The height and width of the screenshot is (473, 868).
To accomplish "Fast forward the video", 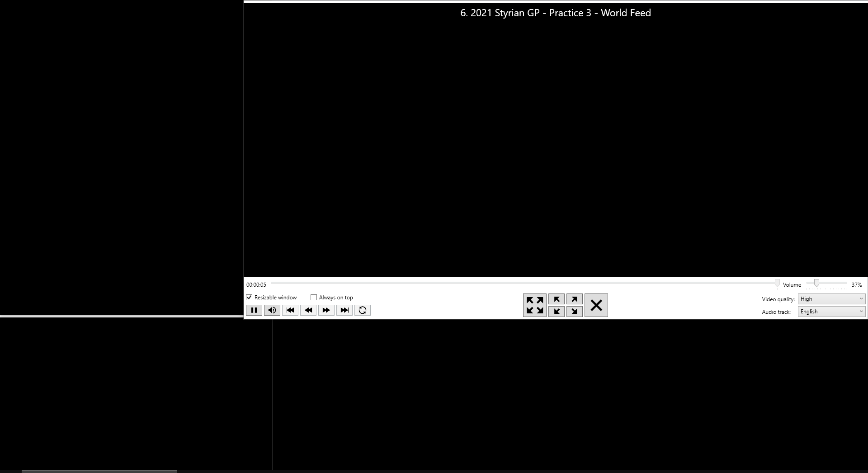I will [x=326, y=310].
